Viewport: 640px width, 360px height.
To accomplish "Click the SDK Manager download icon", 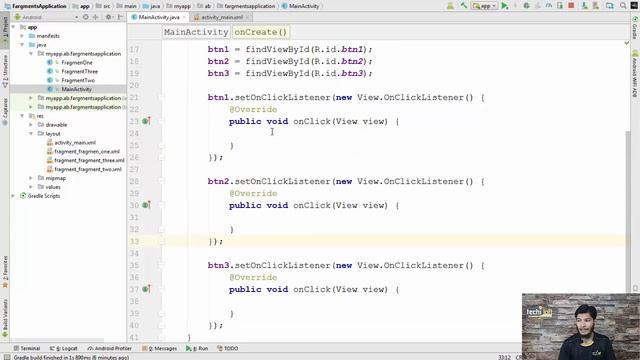I will pos(584,6).
